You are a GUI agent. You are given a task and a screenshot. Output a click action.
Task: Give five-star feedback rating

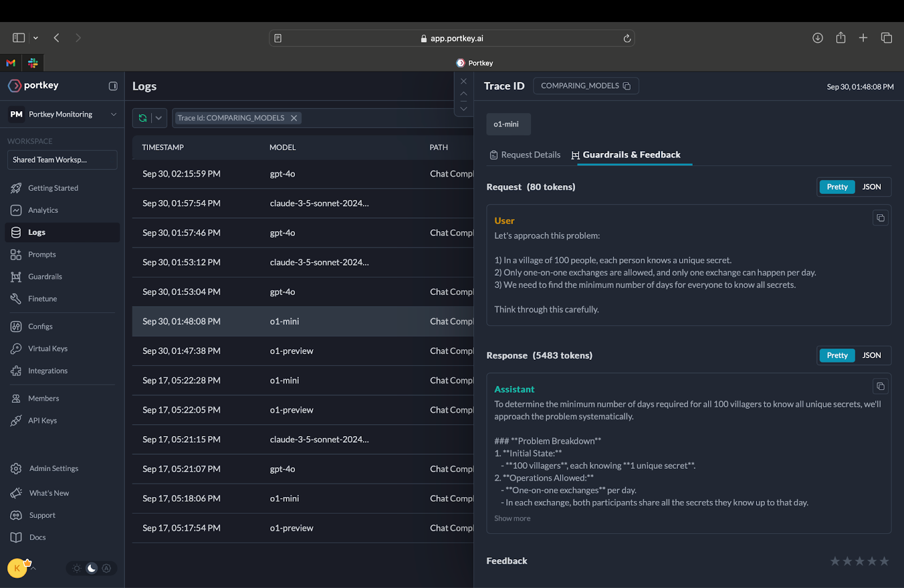tap(884, 561)
